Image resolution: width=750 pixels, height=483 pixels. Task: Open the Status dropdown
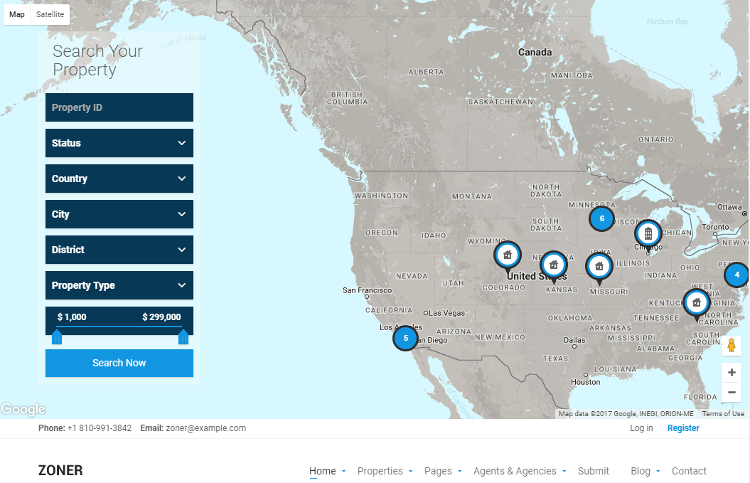pyautogui.click(x=119, y=143)
